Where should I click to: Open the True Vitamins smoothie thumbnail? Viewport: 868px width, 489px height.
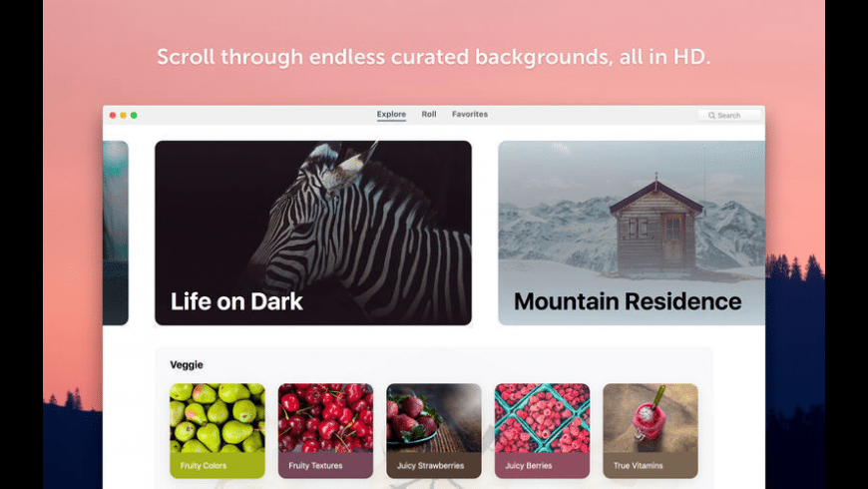(x=651, y=418)
